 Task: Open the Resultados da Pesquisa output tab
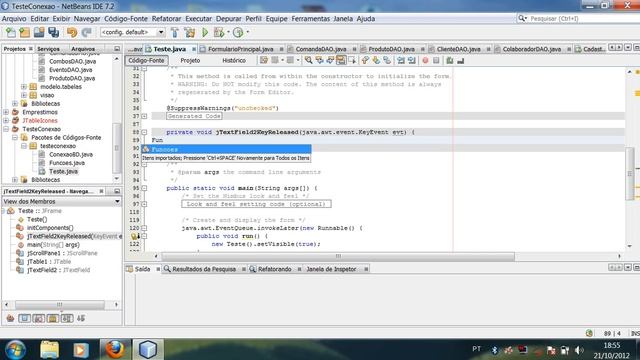coord(204,269)
